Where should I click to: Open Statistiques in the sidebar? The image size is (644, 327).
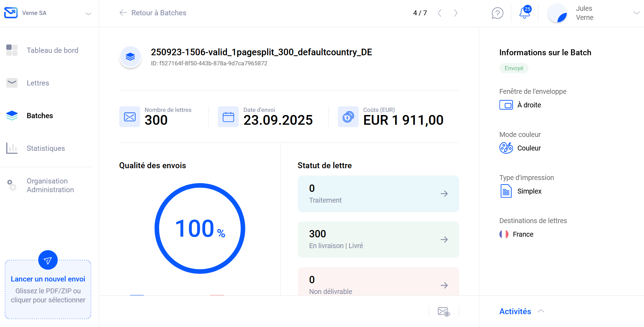(x=46, y=148)
